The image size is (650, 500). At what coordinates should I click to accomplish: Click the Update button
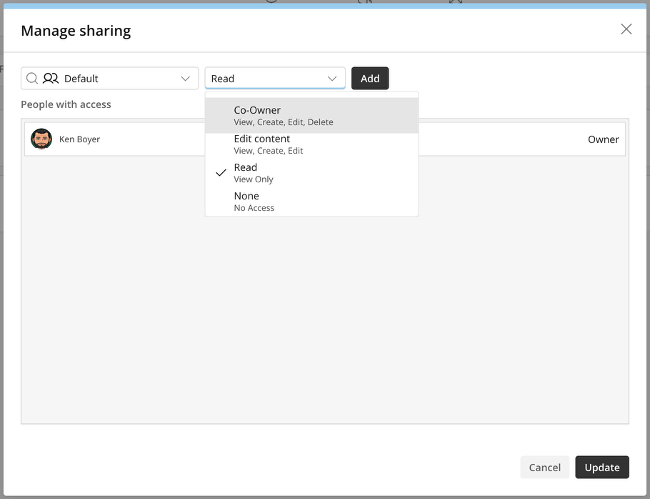(602, 467)
